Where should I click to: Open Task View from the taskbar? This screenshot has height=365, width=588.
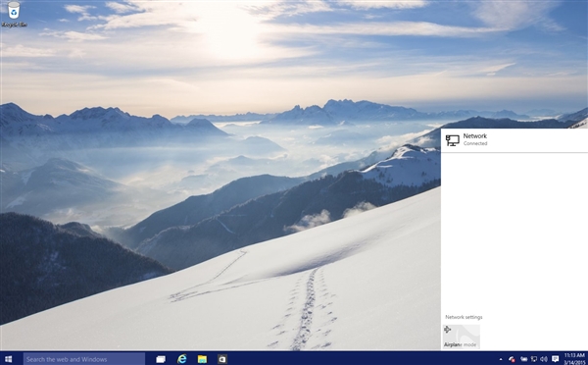coord(161,359)
